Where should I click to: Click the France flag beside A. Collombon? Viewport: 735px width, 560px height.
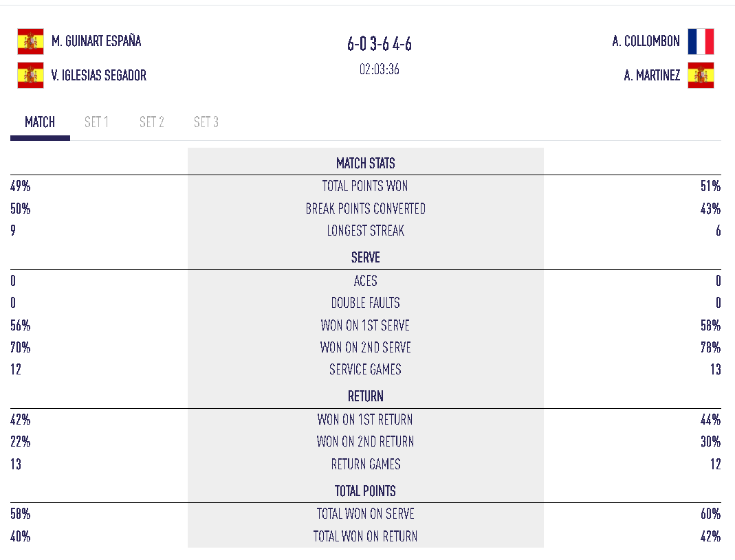click(x=701, y=42)
